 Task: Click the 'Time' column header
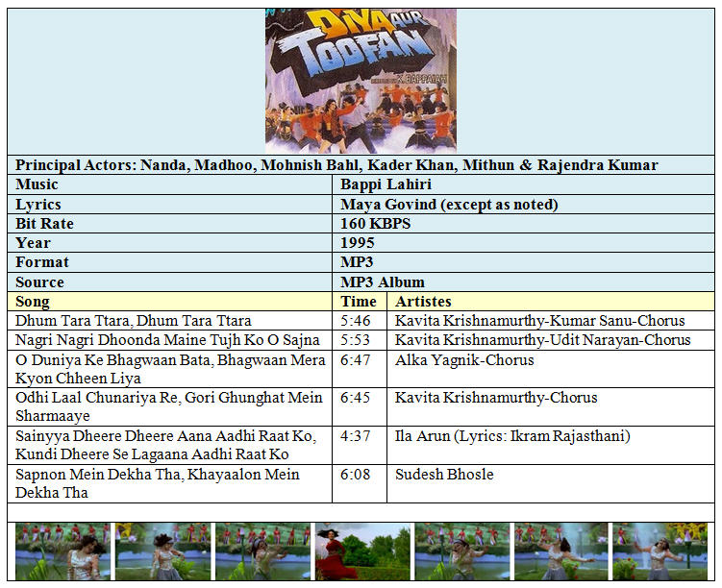point(360,302)
